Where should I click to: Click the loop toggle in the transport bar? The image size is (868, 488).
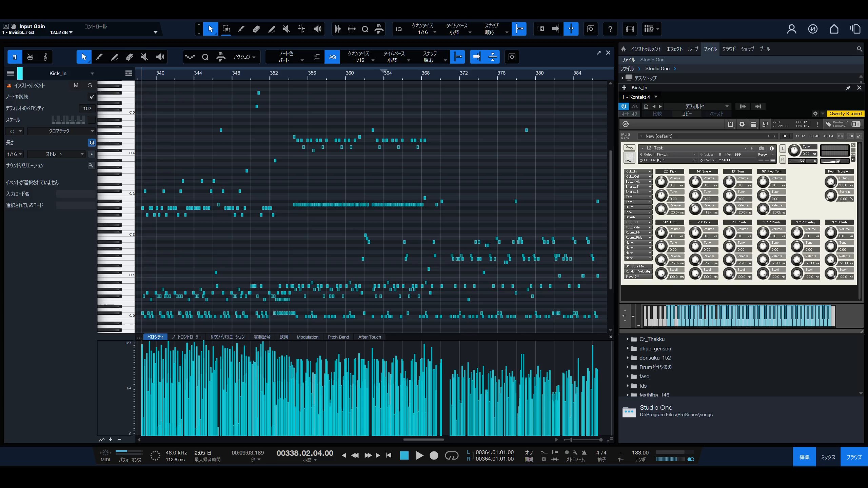click(x=451, y=456)
